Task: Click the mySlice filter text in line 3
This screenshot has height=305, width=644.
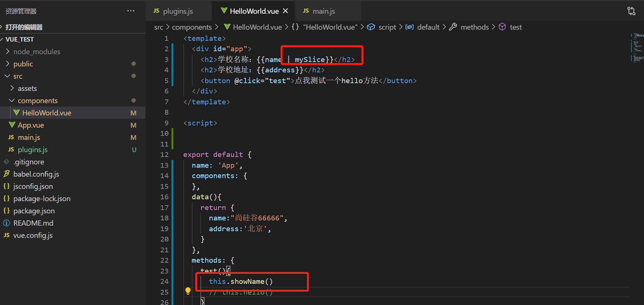Action: click(x=310, y=59)
